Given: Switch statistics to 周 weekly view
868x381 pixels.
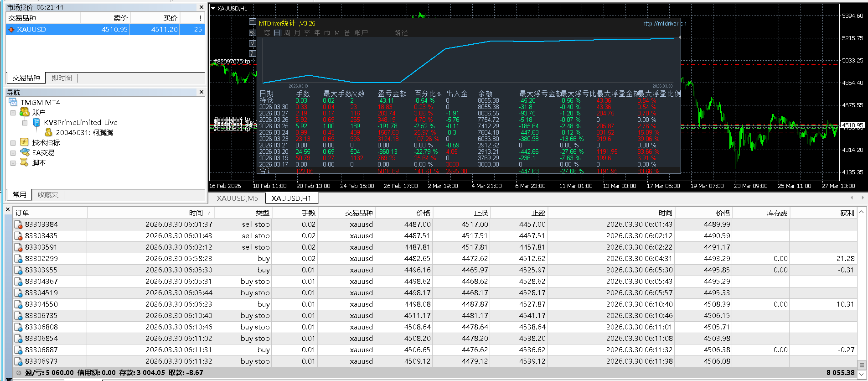Looking at the screenshot, I should [x=287, y=33].
